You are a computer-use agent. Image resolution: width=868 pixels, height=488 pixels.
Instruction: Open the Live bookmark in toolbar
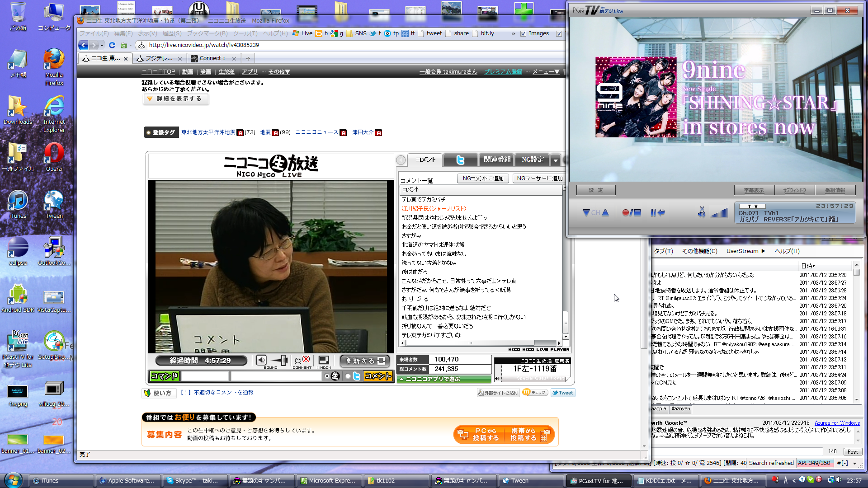[x=302, y=33]
